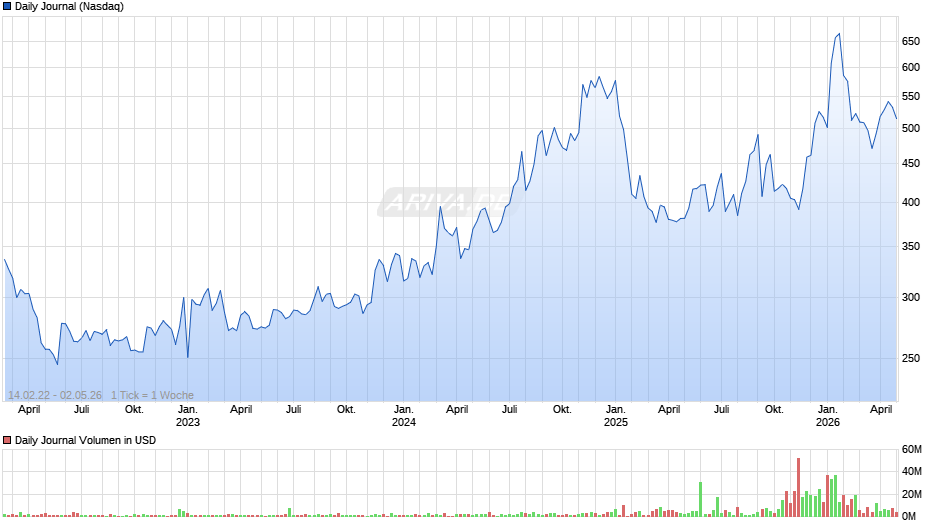The height and width of the screenshot is (526, 940).
Task: Click the 60M volume axis label
Action: pyautogui.click(x=912, y=449)
